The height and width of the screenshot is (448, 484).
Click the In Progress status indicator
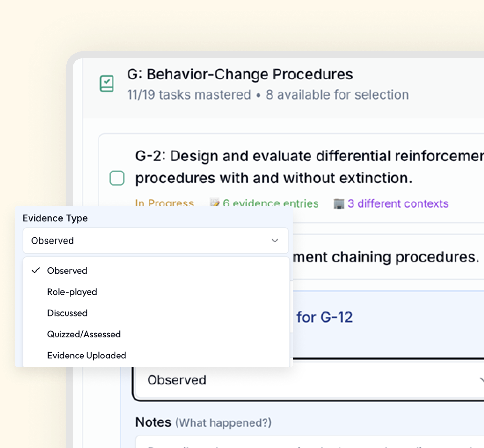pos(164,203)
